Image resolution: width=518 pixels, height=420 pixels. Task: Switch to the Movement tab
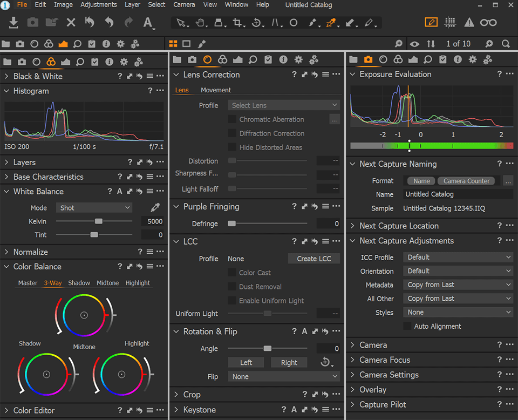[x=215, y=90]
